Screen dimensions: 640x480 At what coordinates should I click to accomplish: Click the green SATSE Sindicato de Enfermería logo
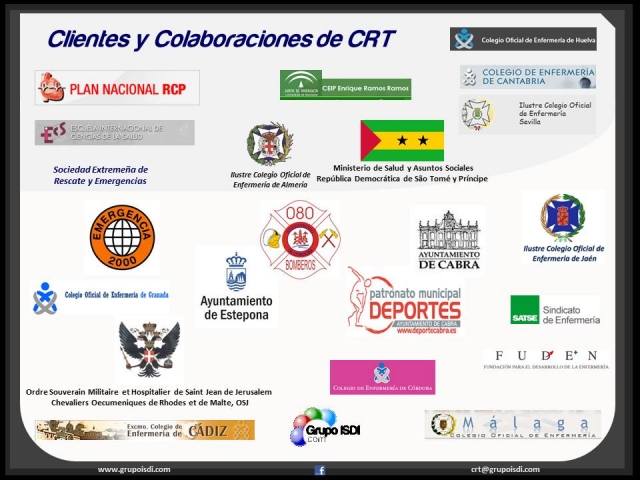click(556, 310)
